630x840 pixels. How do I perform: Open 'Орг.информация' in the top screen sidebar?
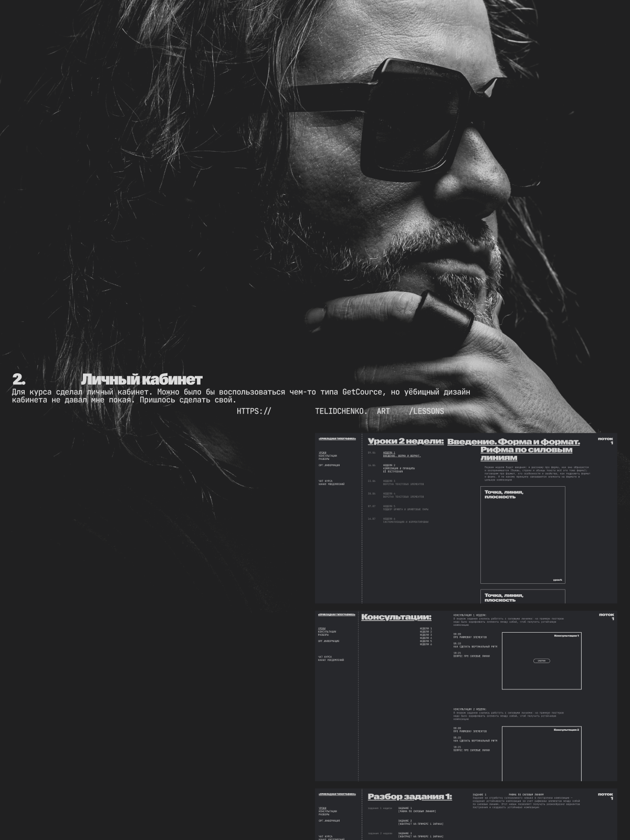(329, 465)
